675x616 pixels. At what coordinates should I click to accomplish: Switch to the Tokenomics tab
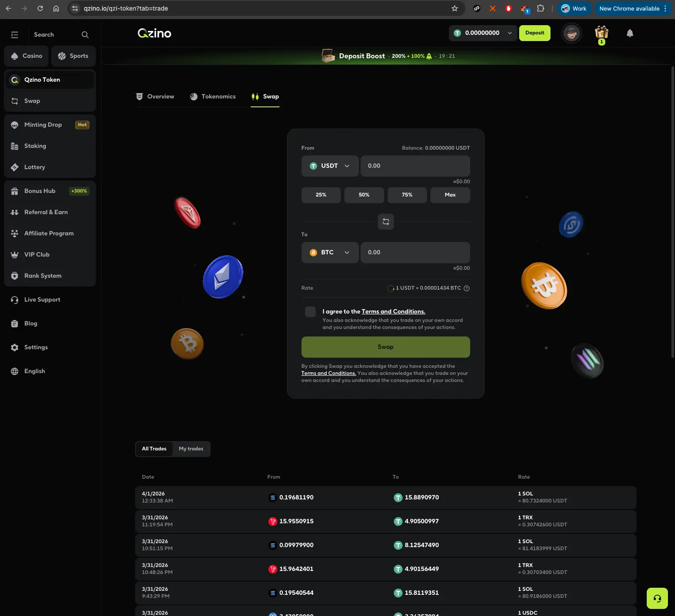(213, 97)
